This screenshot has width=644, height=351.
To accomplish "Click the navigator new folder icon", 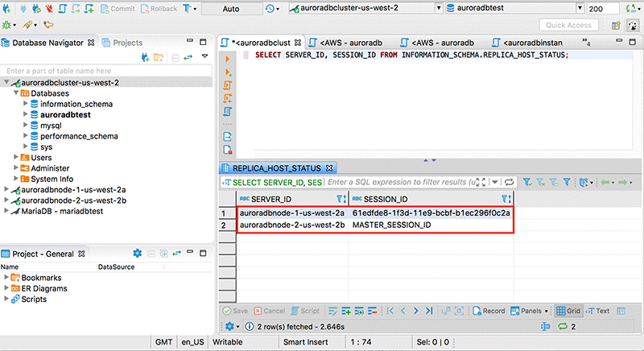I will point(159,57).
